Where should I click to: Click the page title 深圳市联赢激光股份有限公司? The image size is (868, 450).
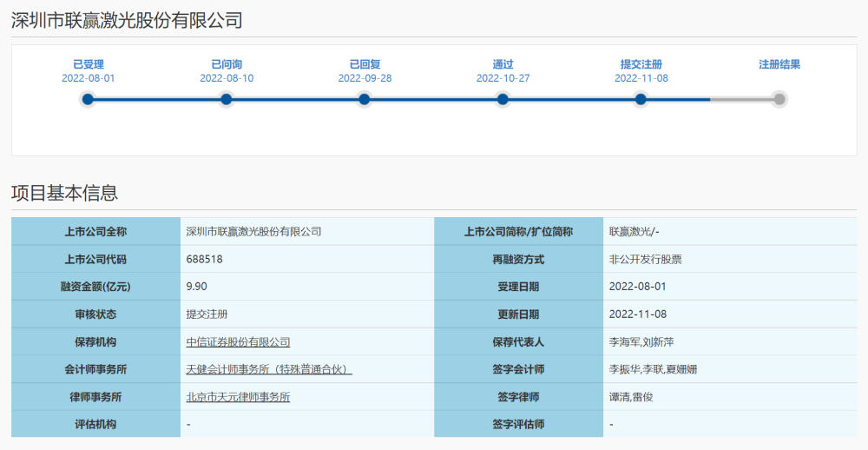127,20
